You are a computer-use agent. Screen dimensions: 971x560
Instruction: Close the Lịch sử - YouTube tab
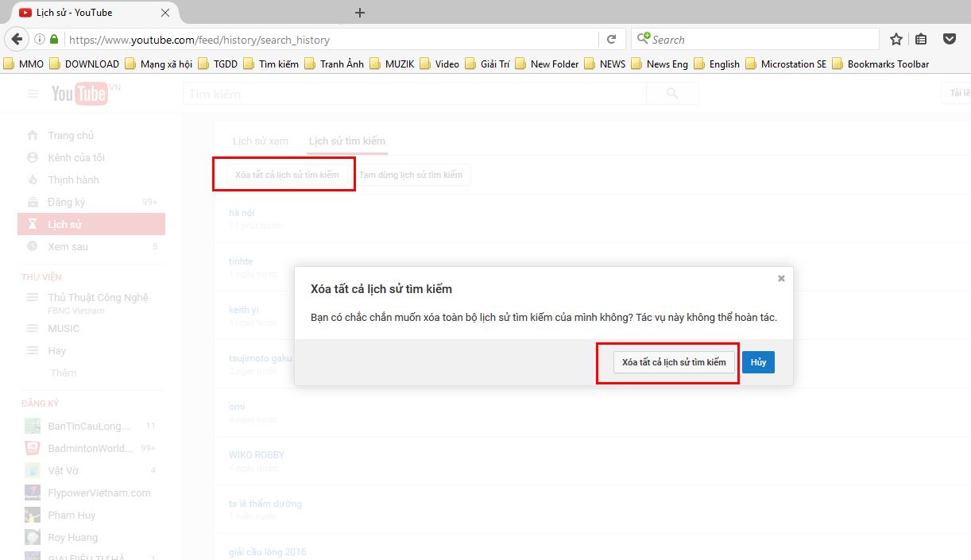pyautogui.click(x=165, y=13)
